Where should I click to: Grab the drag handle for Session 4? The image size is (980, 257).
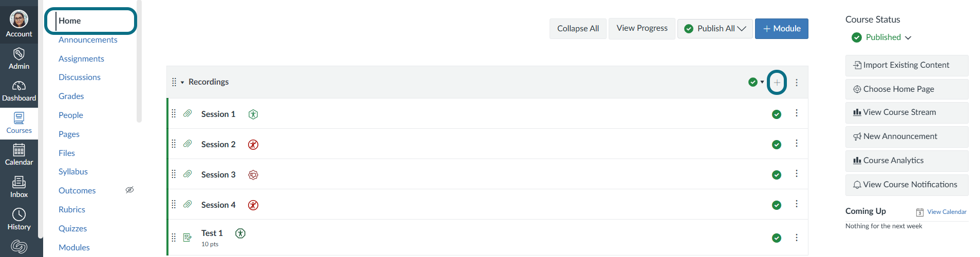[x=174, y=204]
